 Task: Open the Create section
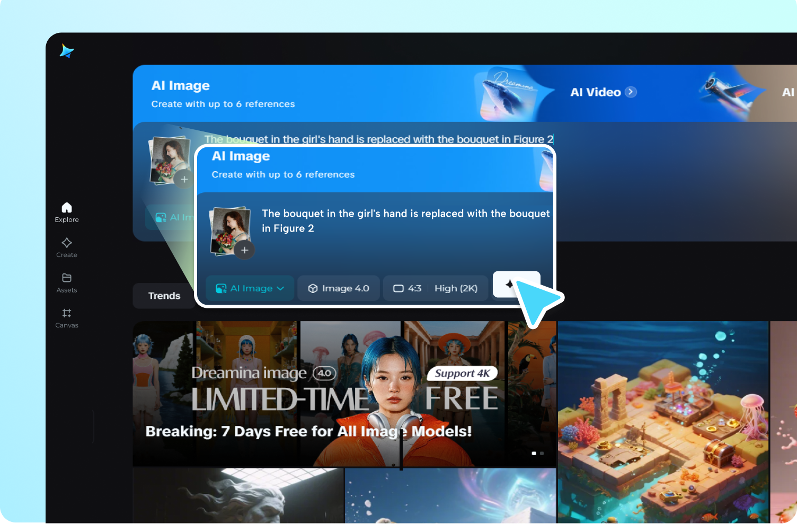[x=67, y=247]
